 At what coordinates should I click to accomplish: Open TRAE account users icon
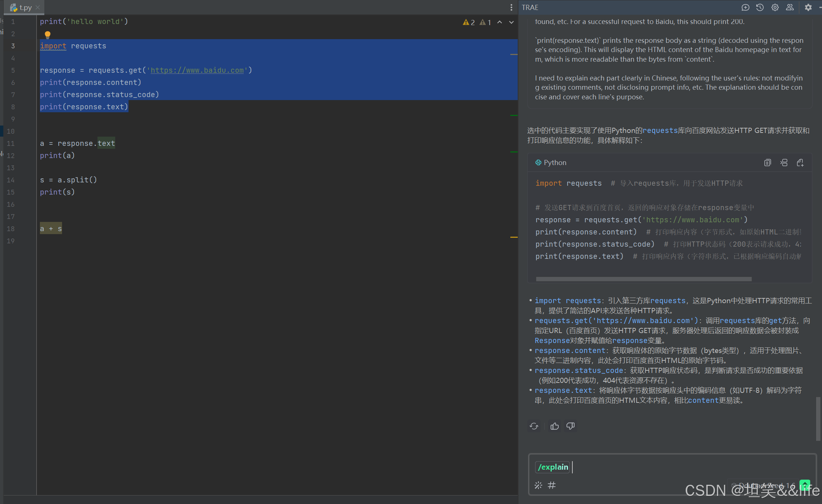tap(790, 7)
